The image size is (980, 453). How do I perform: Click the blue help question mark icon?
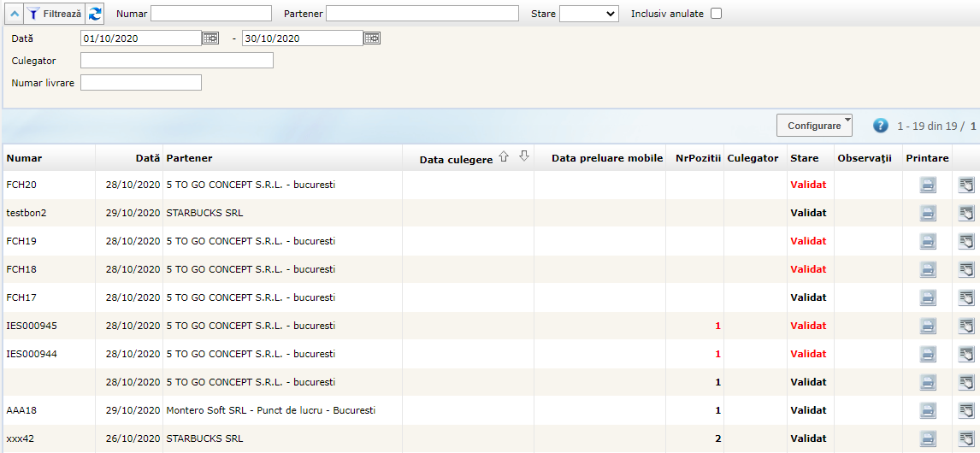[x=881, y=126]
